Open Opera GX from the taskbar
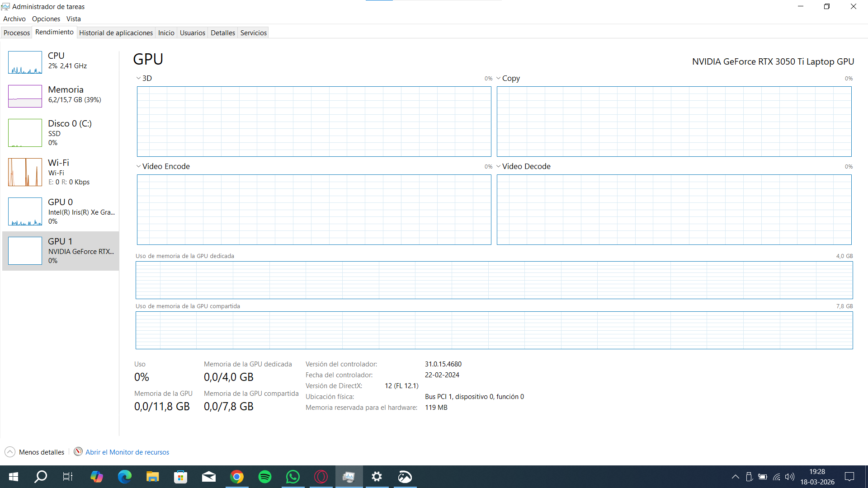 click(321, 477)
